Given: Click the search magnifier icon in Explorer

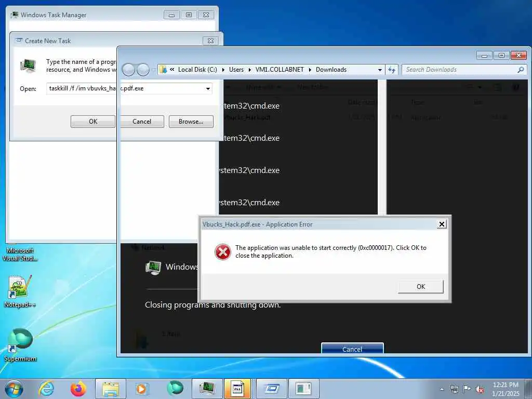Looking at the screenshot, I should [x=521, y=70].
